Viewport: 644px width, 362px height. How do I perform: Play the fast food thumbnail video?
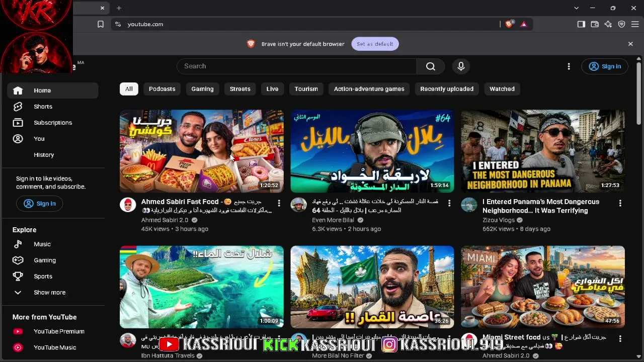tap(202, 151)
